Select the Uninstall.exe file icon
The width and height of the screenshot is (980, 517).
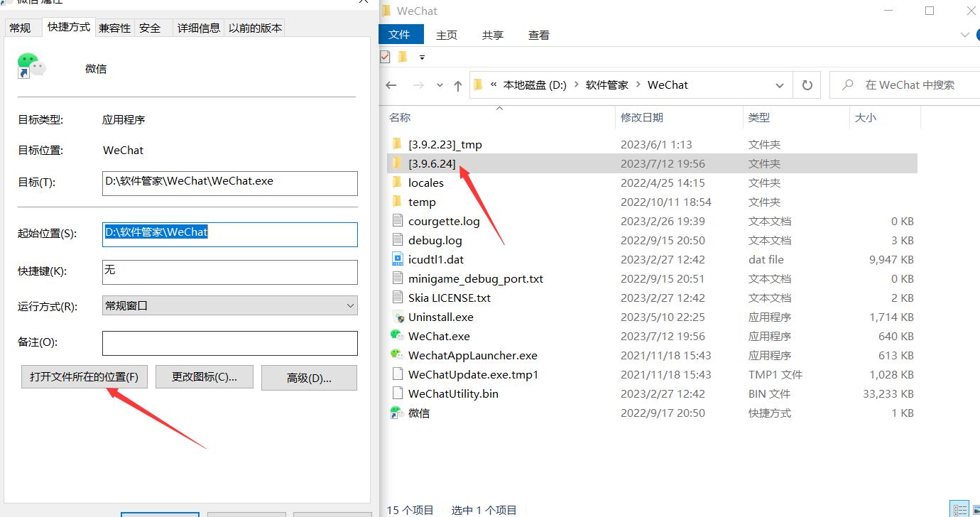click(x=397, y=317)
